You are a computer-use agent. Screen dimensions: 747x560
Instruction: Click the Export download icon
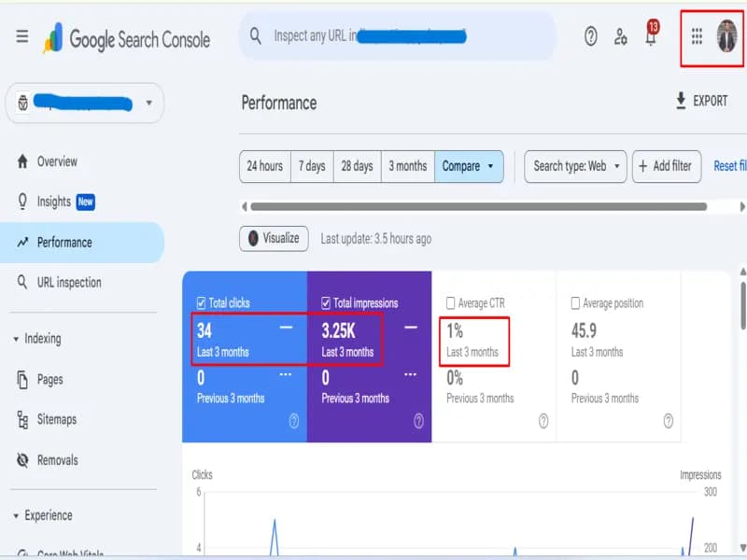click(x=682, y=101)
